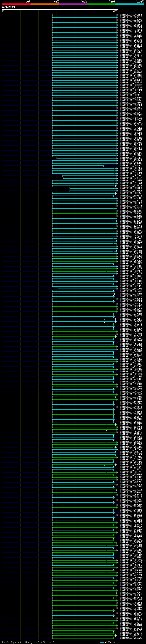Select hit label UniRef100_Q3BXC6
The height and width of the screenshot is (644, 146).
click(131, 218)
